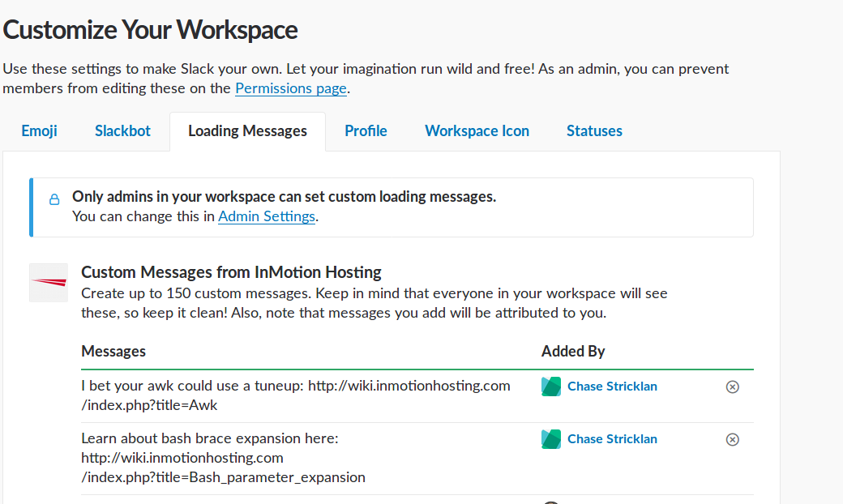Image resolution: width=843 pixels, height=504 pixels.
Task: Open Chase Stricklan's name link in awk row
Action: pos(612,387)
